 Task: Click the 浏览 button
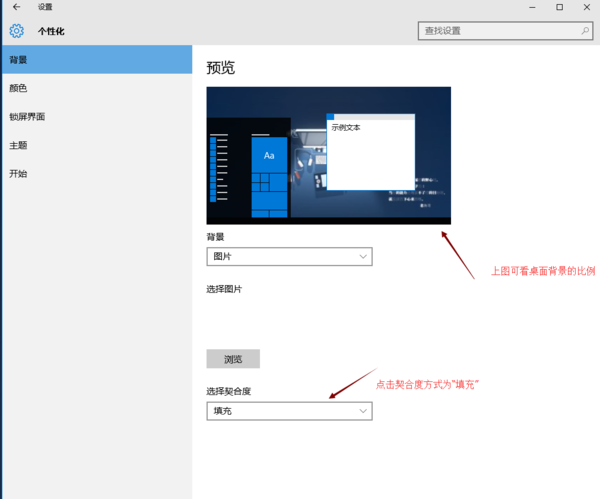(233, 359)
